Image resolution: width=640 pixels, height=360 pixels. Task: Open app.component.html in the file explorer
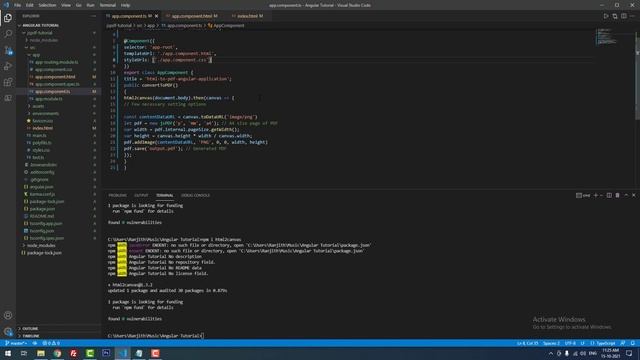55,77
